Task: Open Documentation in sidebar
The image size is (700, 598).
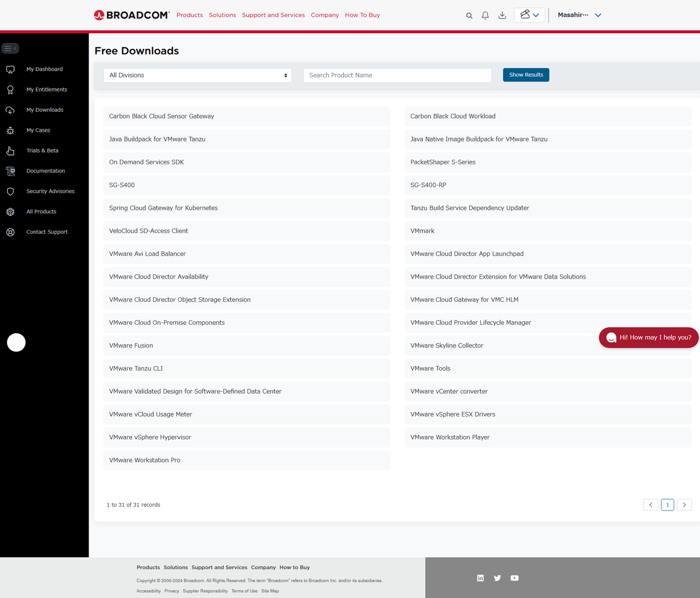Action: pos(45,171)
